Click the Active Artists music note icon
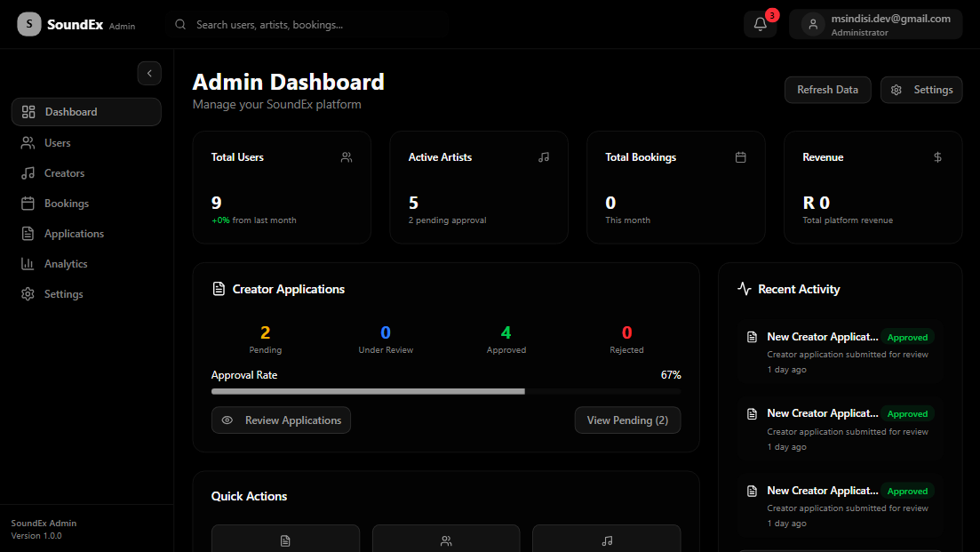 tap(543, 156)
